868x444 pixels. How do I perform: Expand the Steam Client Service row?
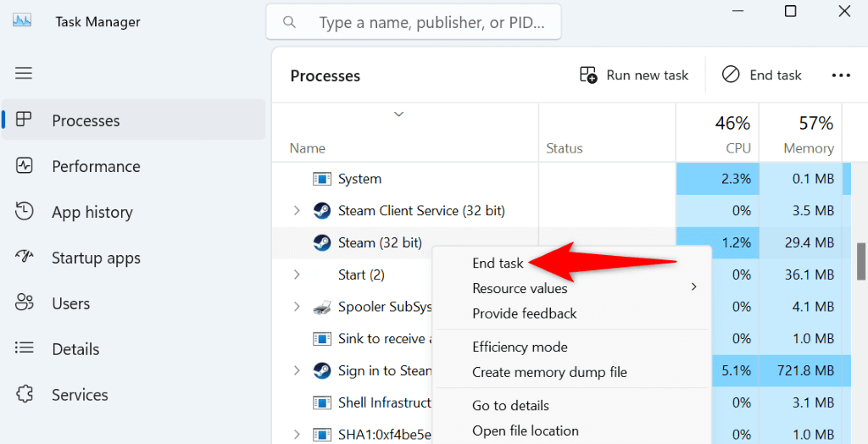tap(297, 210)
